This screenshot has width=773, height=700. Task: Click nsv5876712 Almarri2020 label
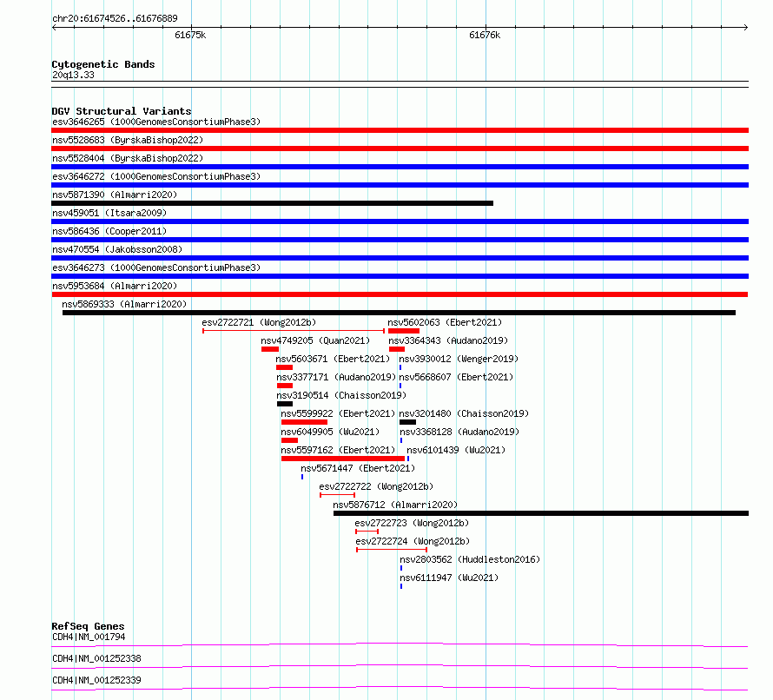(x=395, y=505)
